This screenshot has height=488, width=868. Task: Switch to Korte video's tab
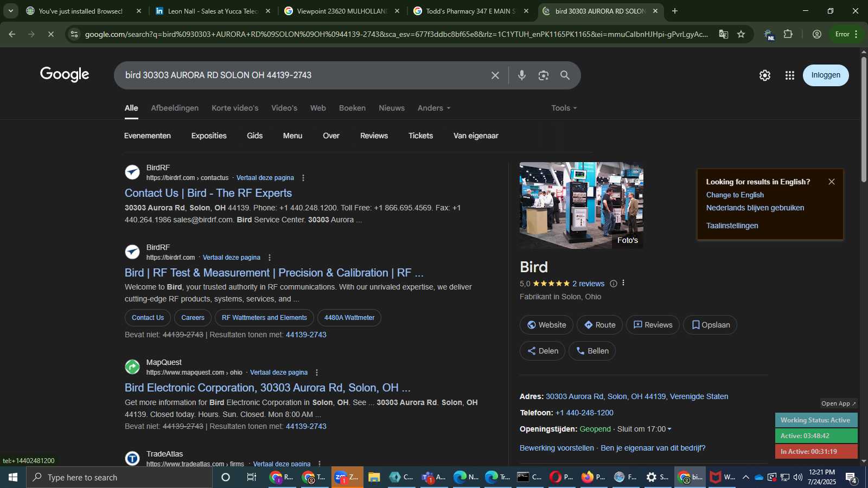tap(235, 108)
